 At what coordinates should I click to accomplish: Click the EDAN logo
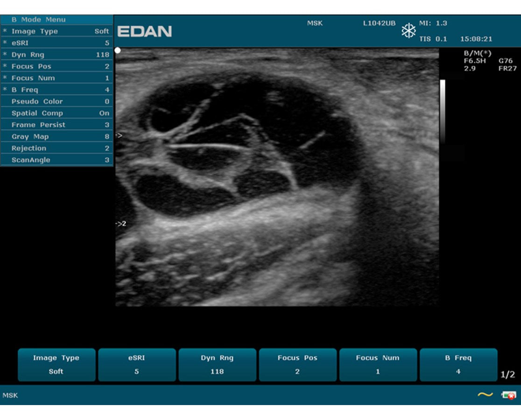pos(145,32)
